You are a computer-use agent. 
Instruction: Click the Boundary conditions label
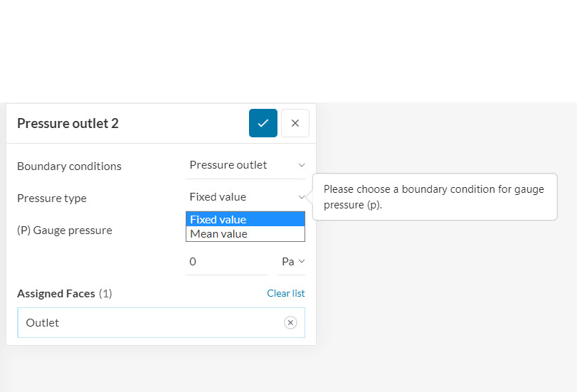click(x=69, y=166)
